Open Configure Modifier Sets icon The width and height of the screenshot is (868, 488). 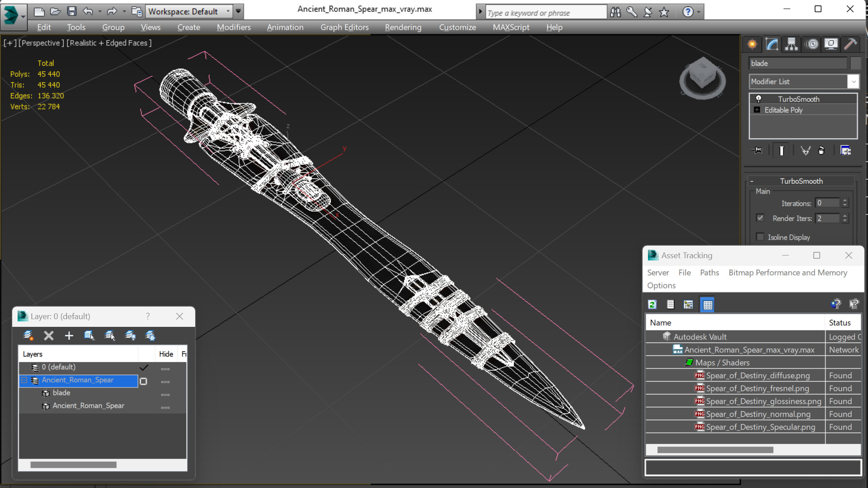click(x=845, y=150)
